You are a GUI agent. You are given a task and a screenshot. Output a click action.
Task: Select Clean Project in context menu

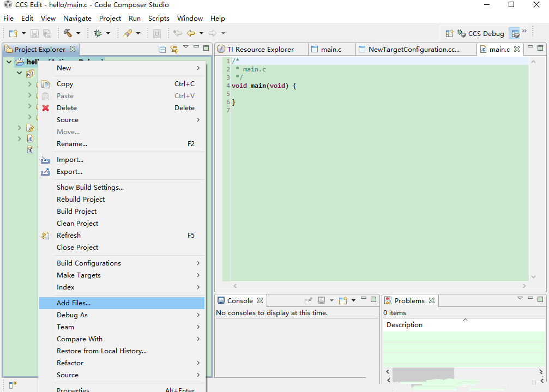click(x=122, y=224)
